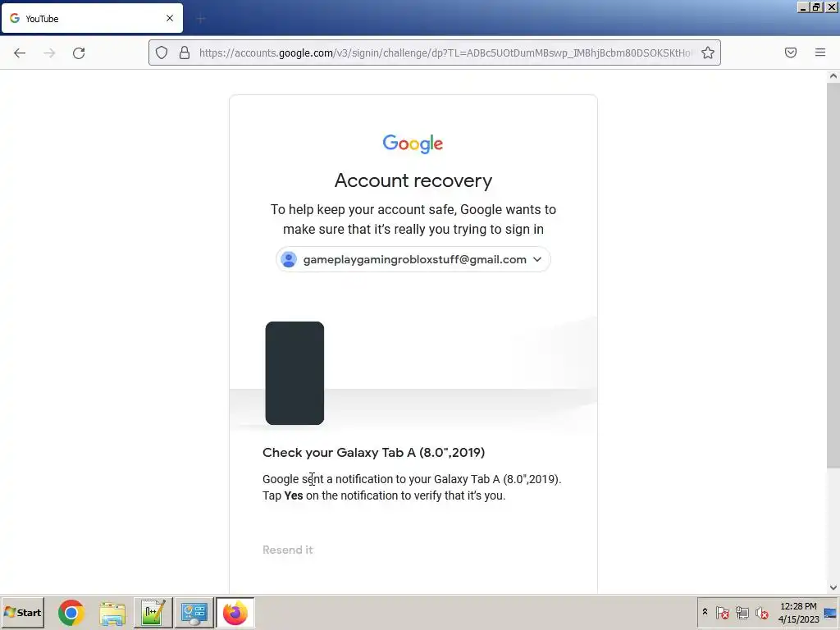Open the control panel taskbar icon
840x630 pixels.
(194, 613)
